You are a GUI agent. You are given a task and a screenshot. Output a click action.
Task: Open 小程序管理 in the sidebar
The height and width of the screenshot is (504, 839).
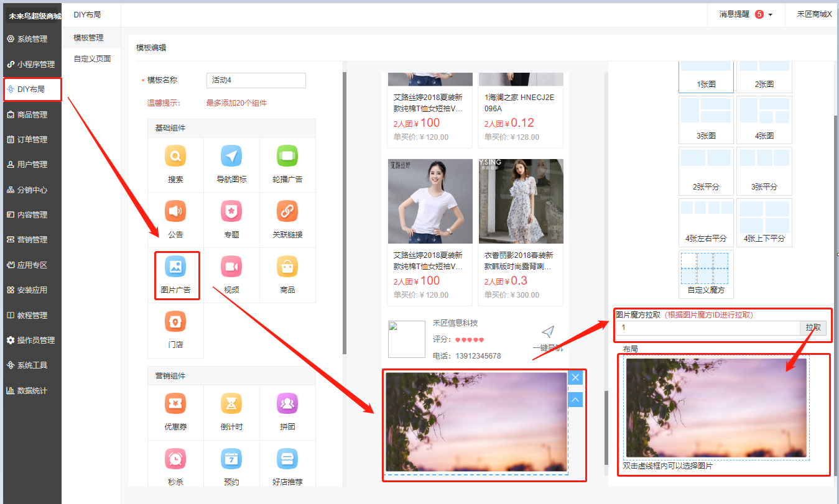click(x=31, y=64)
